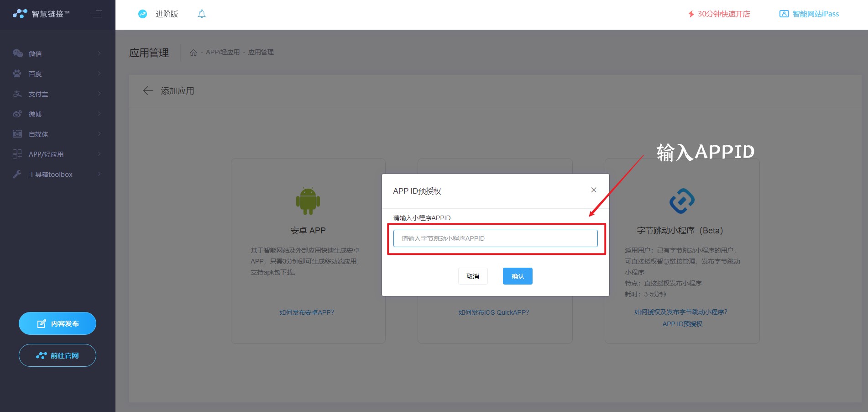Open 智能网站iPass link
Viewport: 868px width, 412px height.
click(x=816, y=14)
